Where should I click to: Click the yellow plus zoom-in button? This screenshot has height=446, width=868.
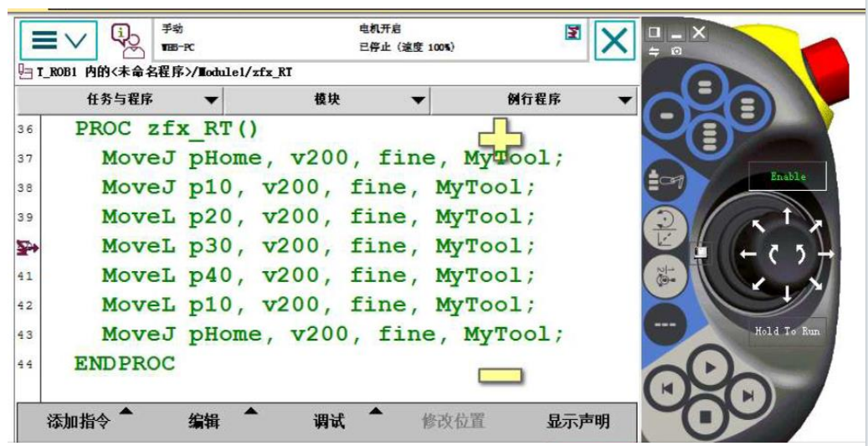[500, 136]
